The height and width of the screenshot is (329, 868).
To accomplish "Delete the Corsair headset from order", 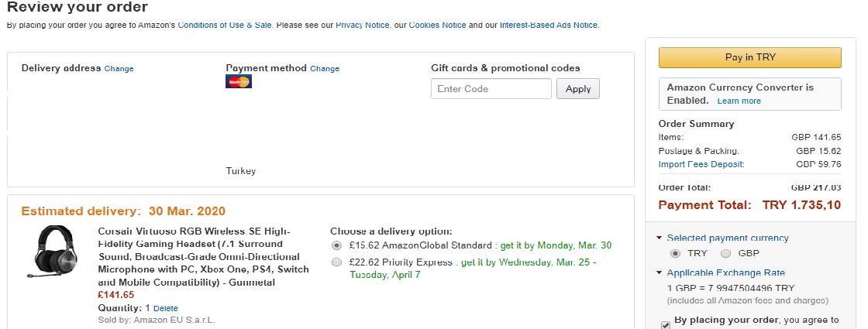I will click(166, 308).
